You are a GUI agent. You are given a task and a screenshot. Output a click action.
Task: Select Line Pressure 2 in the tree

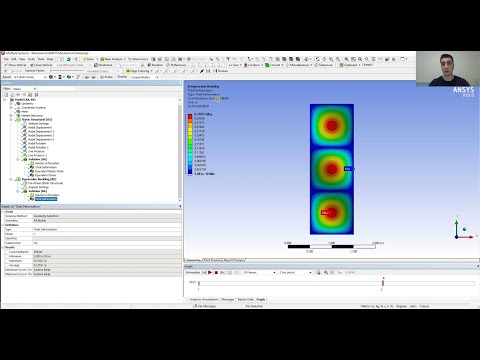(37, 155)
